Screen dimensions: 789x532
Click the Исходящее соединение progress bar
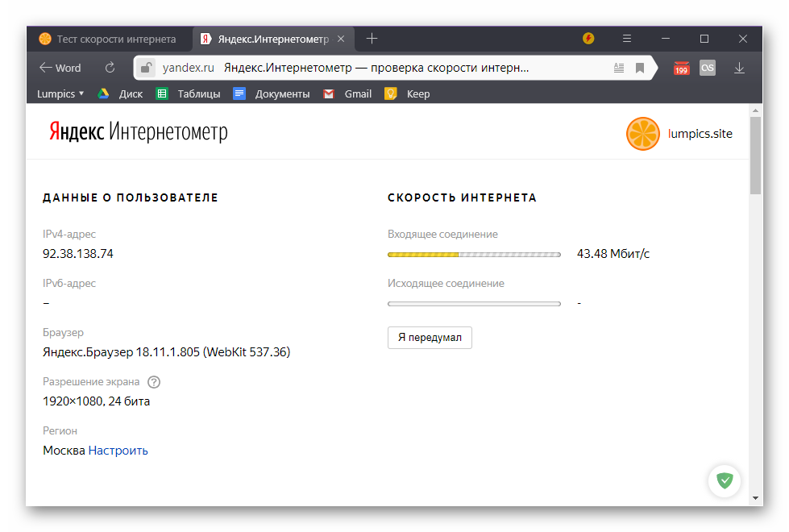[474, 304]
